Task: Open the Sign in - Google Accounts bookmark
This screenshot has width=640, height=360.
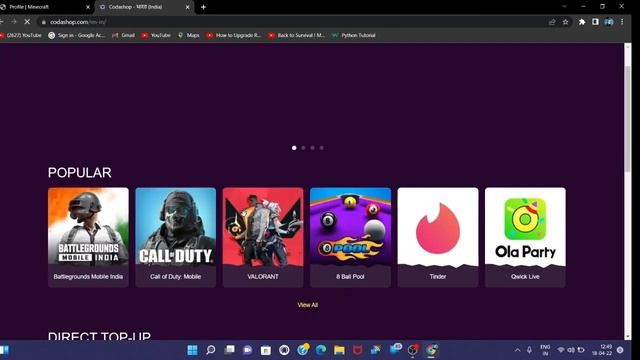Action: pyautogui.click(x=77, y=36)
